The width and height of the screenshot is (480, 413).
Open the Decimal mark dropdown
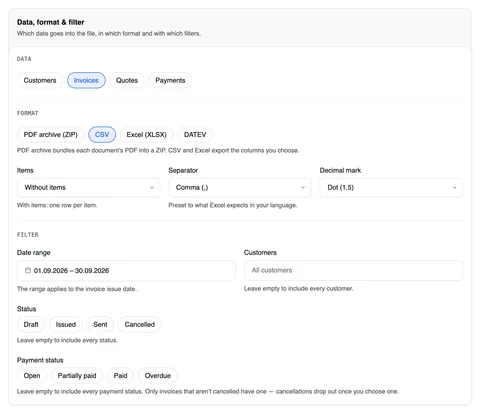coord(391,188)
